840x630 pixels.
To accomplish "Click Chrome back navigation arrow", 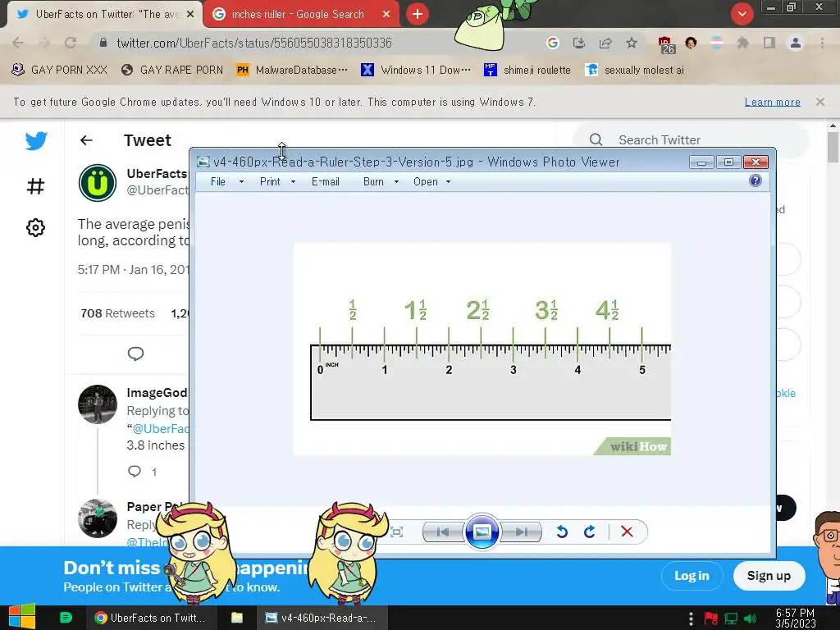I will coord(18,43).
